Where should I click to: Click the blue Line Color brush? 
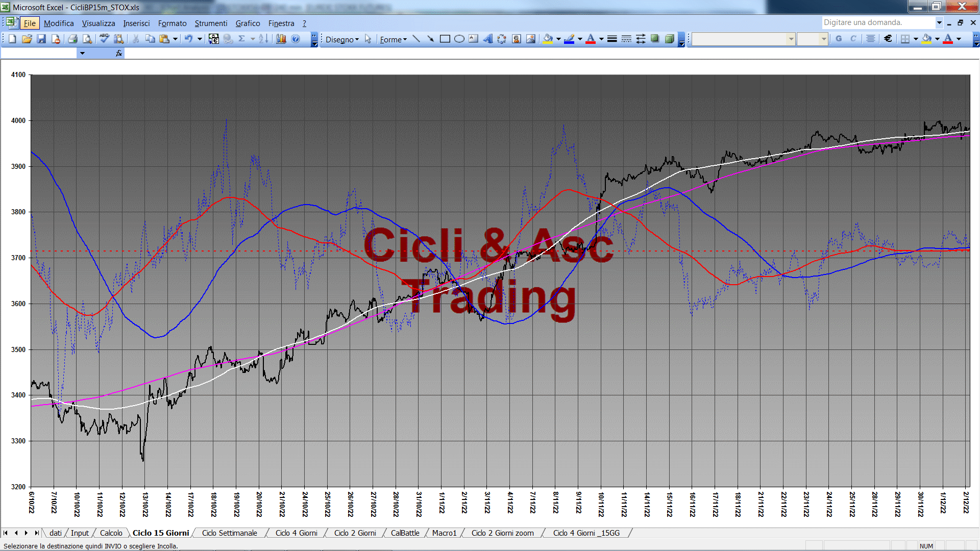tap(569, 39)
